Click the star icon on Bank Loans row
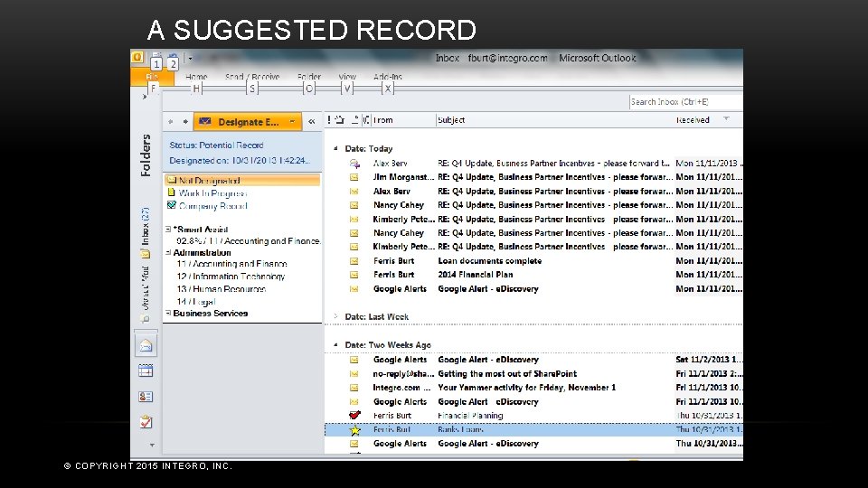The height and width of the screenshot is (488, 868). pyautogui.click(x=354, y=429)
